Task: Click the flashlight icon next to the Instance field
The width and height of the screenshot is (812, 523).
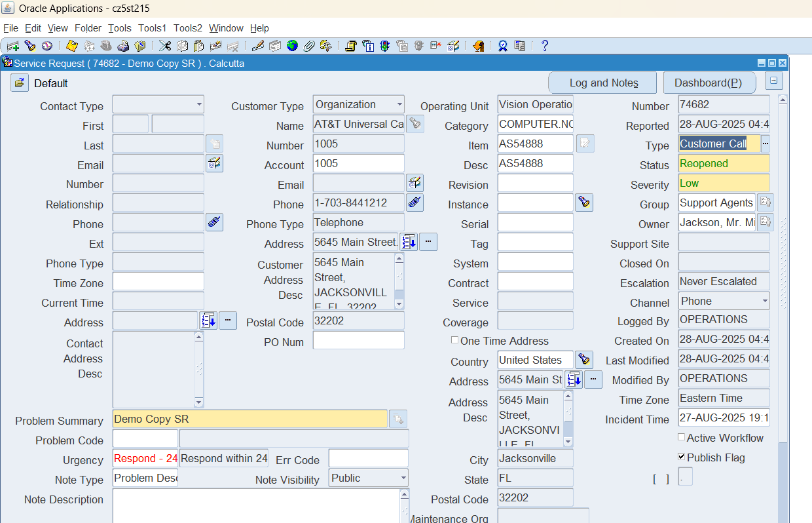Action: point(584,203)
